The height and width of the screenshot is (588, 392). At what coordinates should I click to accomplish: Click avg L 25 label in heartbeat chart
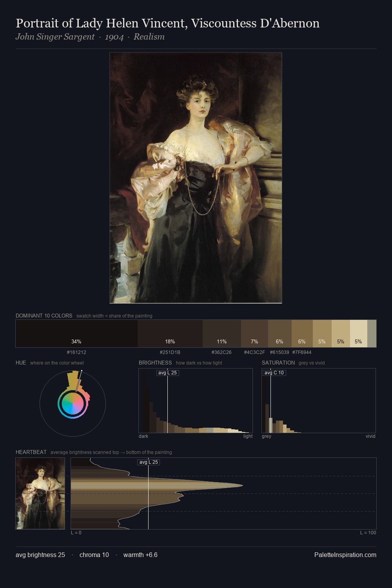[149, 462]
